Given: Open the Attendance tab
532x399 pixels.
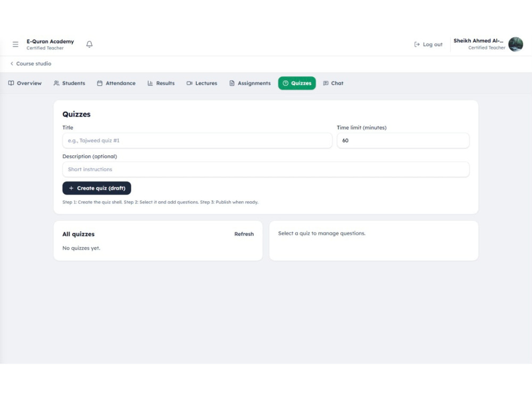Looking at the screenshot, I should point(116,83).
